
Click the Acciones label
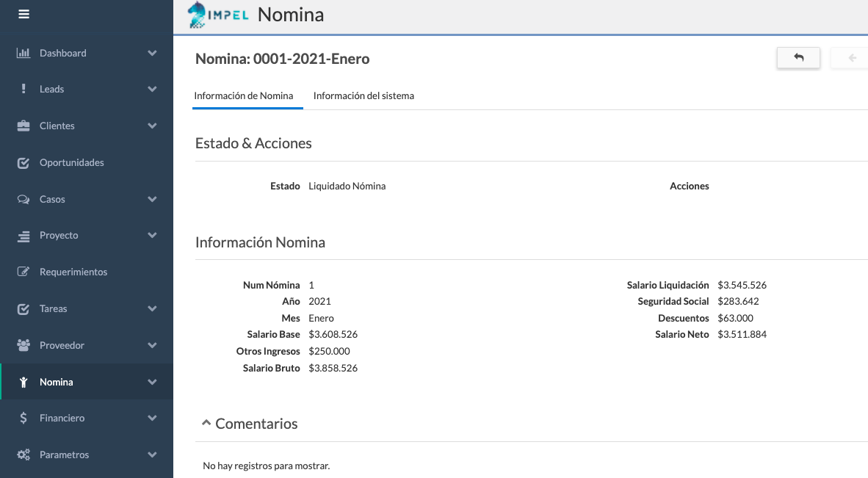click(x=690, y=186)
